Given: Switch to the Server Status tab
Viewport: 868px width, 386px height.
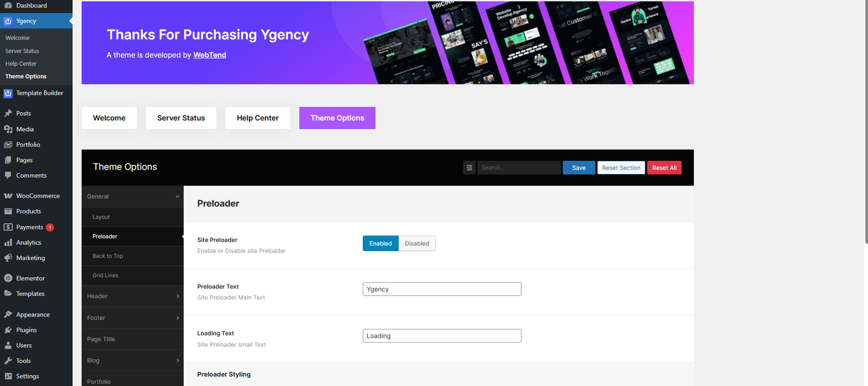Looking at the screenshot, I should point(181,118).
